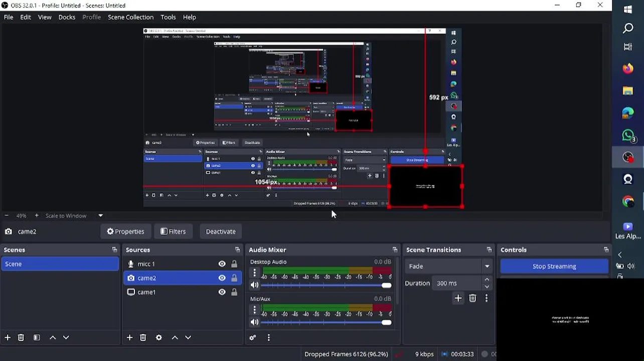
Task: Remove scene transition with trash icon
Action: pos(472,298)
